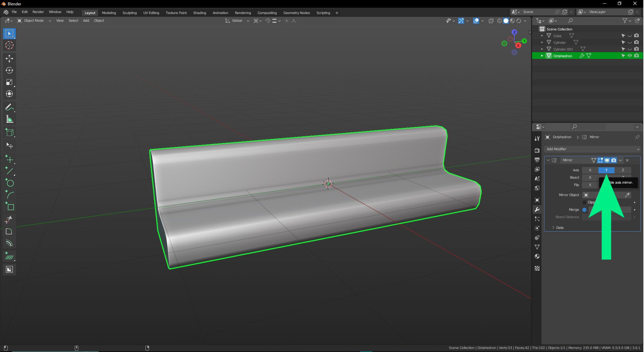Choose the Add Cube tool
The image size is (644, 352).
pos(9,133)
